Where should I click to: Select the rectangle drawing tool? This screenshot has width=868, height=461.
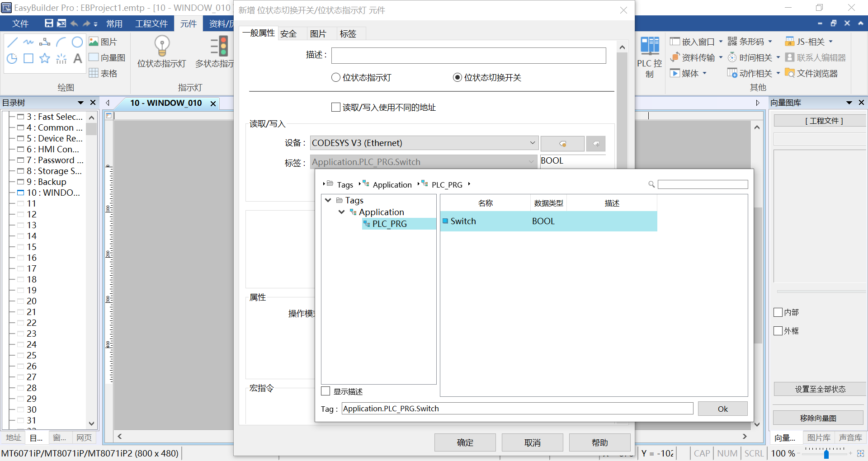pos(28,58)
